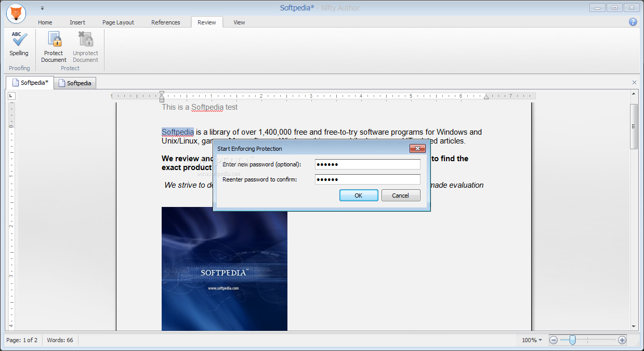Screen dimensions: 644x351
Task: Open the 100% zoom level dropdown
Action: [531, 340]
